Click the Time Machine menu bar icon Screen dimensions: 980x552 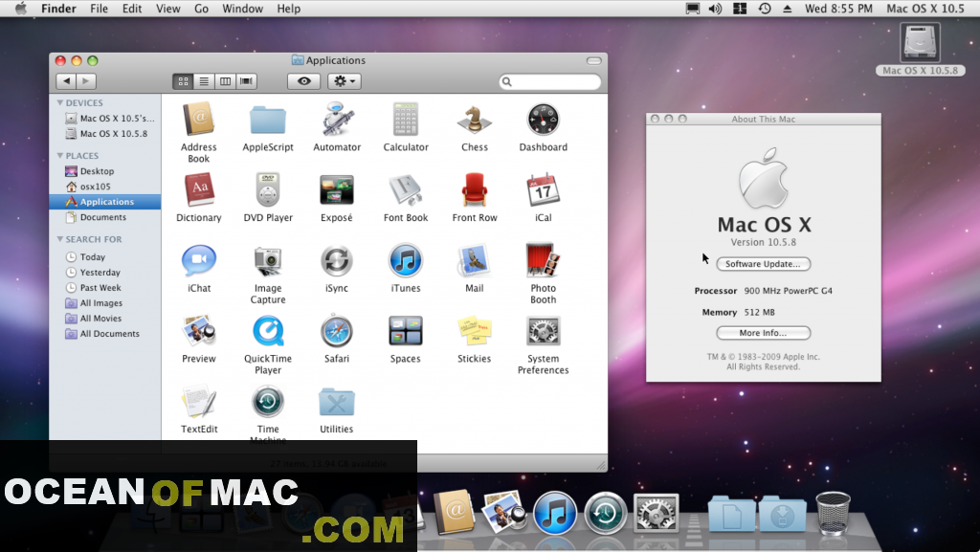765,8
